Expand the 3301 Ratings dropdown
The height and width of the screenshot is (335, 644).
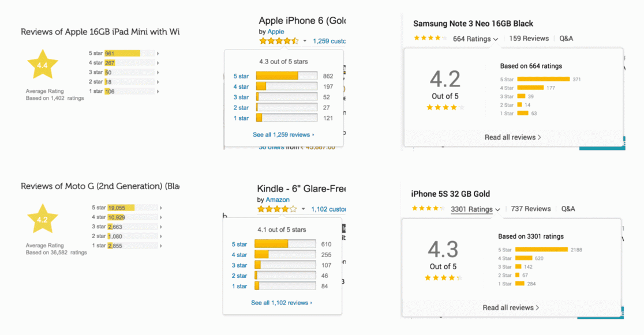click(x=475, y=209)
